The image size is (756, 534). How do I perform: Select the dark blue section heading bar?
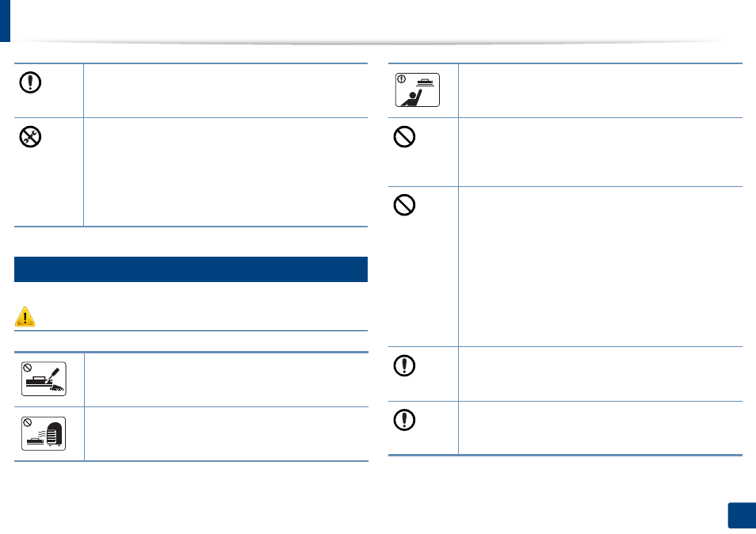point(191,269)
